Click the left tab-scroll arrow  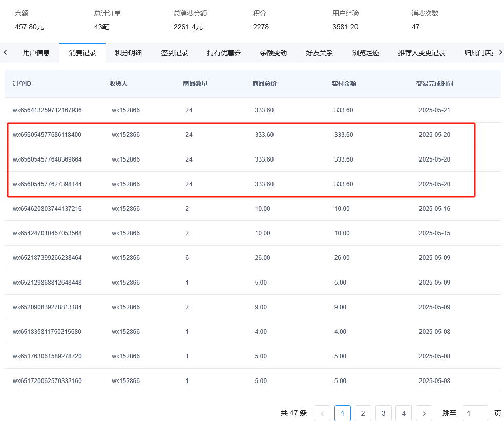(5, 52)
